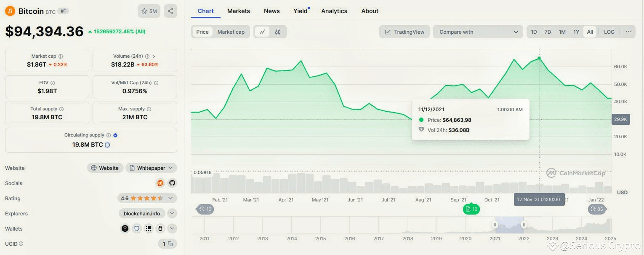This screenshot has height=255, width=644.
Task: Click the right range slider handle
Action: pos(524,225)
